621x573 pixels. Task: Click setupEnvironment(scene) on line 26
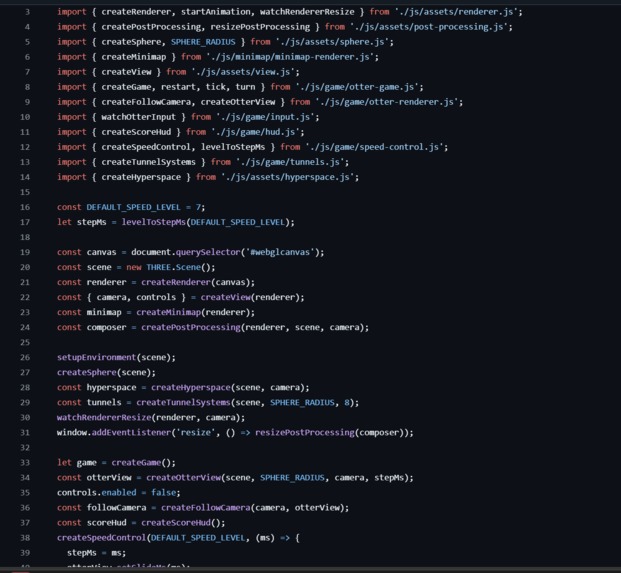click(x=114, y=358)
